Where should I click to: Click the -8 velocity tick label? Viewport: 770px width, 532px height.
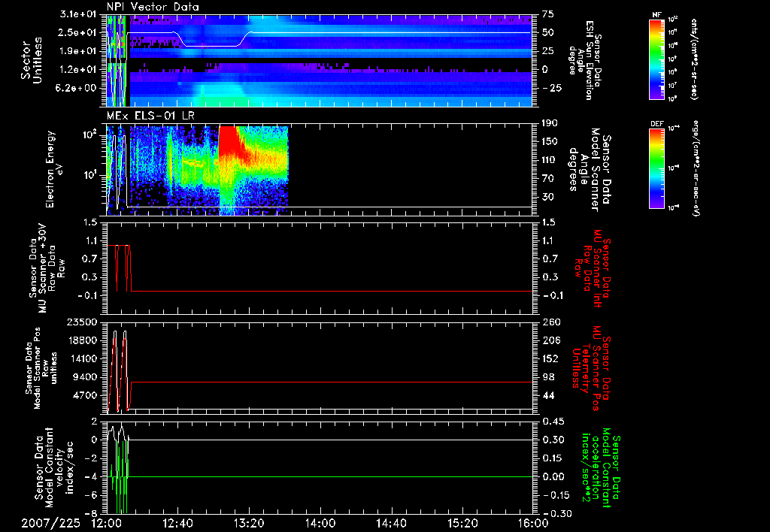coord(91,513)
